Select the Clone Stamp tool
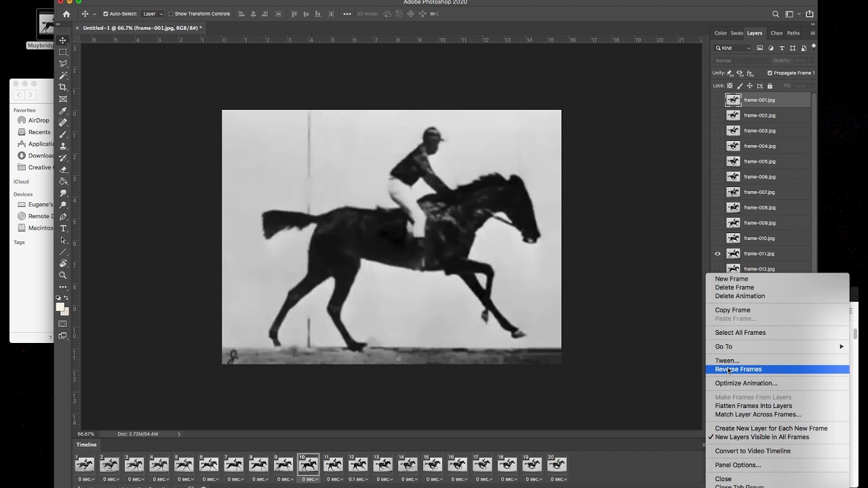This screenshot has height=488, width=868. (63, 146)
